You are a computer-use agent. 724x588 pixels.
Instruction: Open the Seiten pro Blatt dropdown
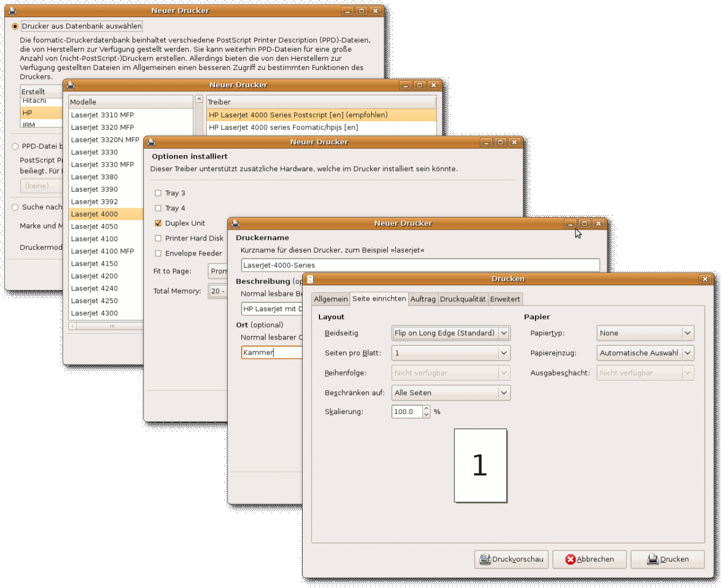(450, 353)
